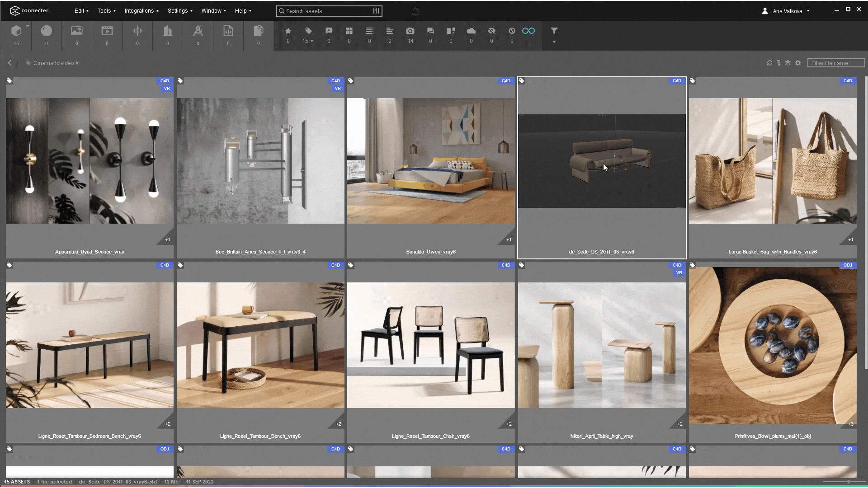Expand +1 previews on Apparatus_Dyad_Sconce card
Screen dimensions: 868x488
pos(167,239)
